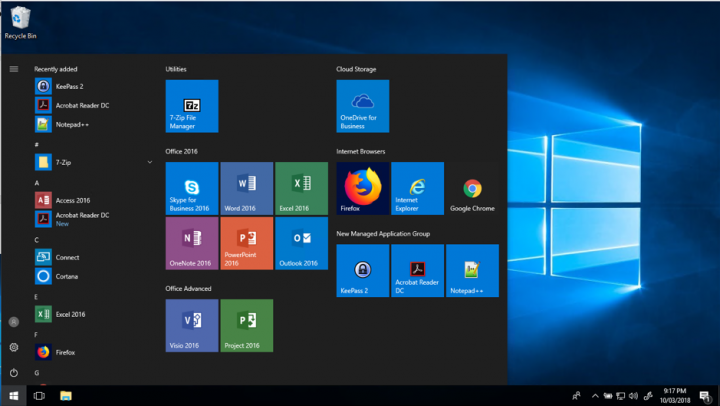Viewport: 720px width, 406px height.
Task: Open Access 2016 from the app list
Action: pyautogui.click(x=72, y=200)
